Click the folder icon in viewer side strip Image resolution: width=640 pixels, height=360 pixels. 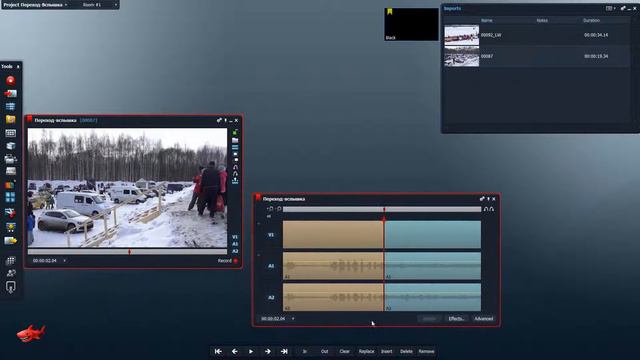click(235, 140)
